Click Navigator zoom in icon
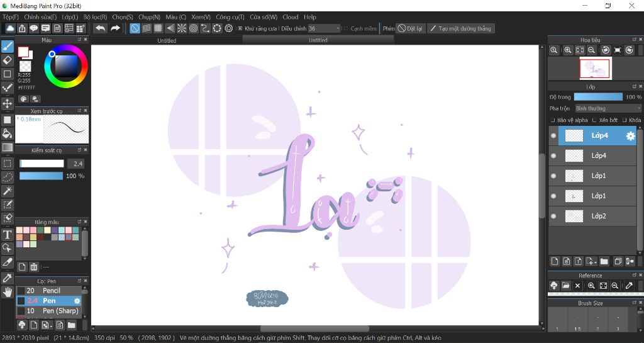The image size is (644, 343). click(568, 50)
